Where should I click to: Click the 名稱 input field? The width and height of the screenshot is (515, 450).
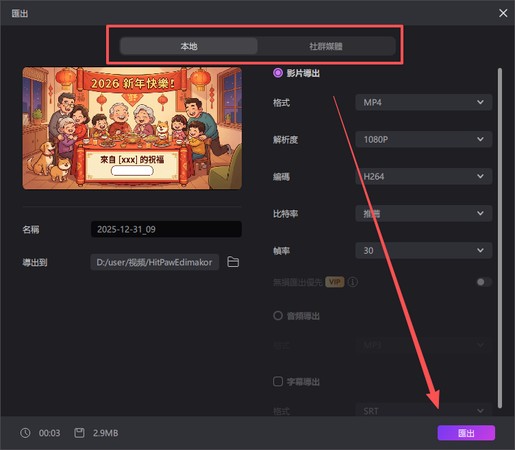click(x=166, y=229)
